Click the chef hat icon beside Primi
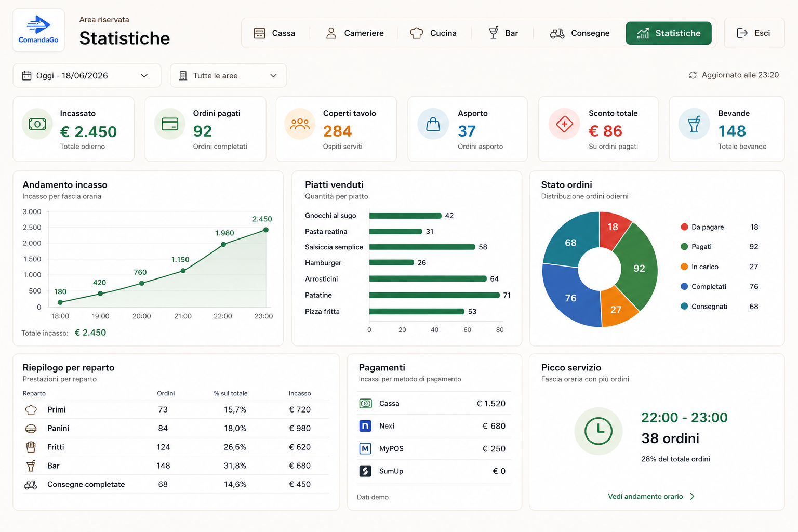 point(31,410)
